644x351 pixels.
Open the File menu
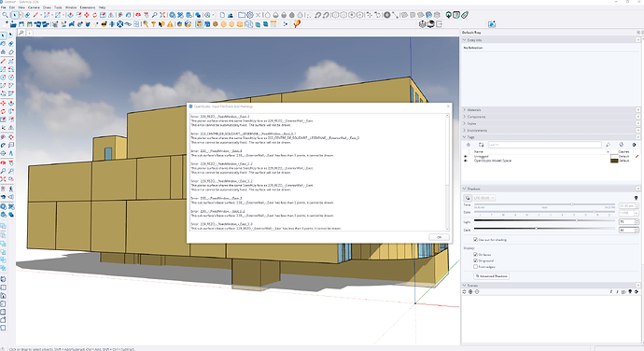[3, 7]
